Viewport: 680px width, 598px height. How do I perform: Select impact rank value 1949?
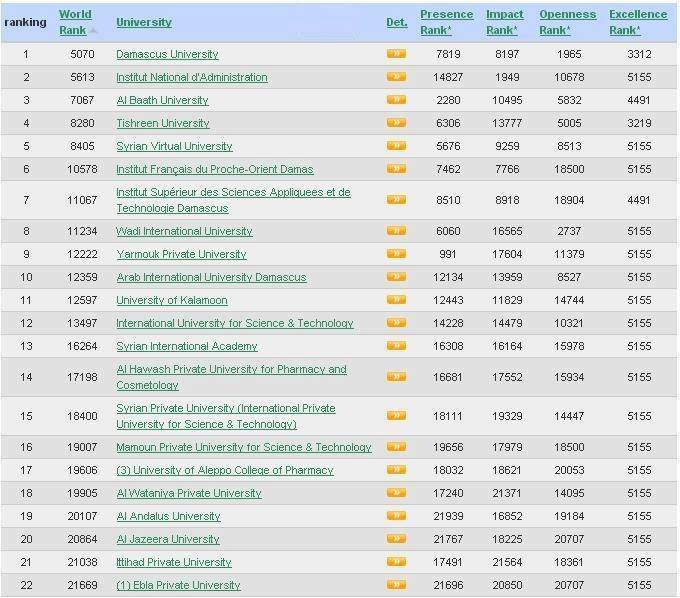[507, 77]
